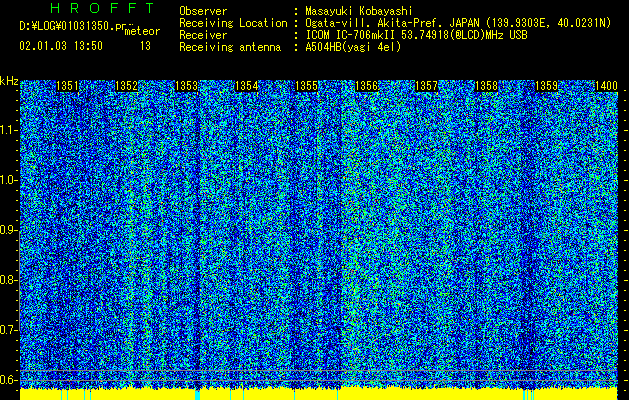Image resolution: width=629 pixels, height=400 pixels.
Task: Click antenna value A504HB(yagi 4el)
Action: [353, 47]
